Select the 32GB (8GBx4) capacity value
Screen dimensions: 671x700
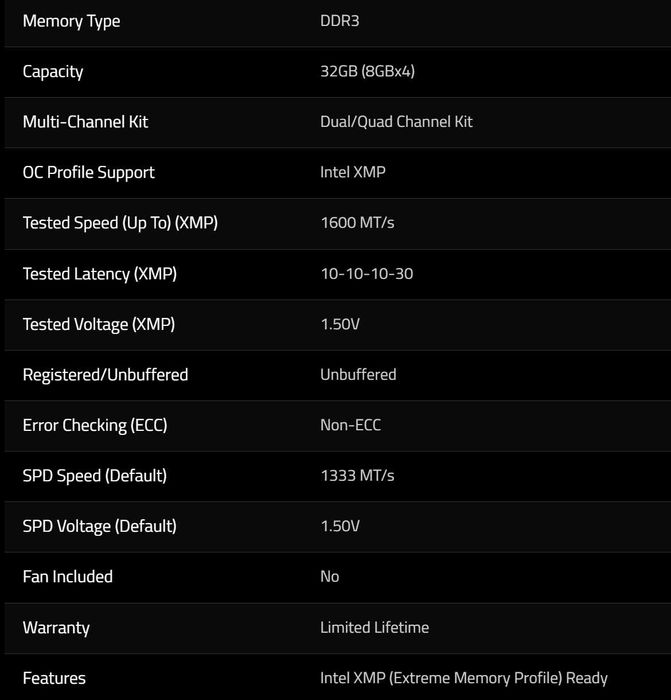tap(368, 71)
